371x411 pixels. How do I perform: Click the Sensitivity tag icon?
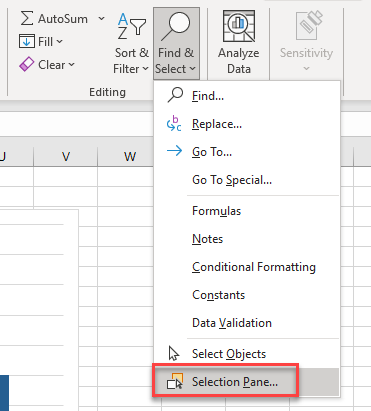(x=309, y=25)
